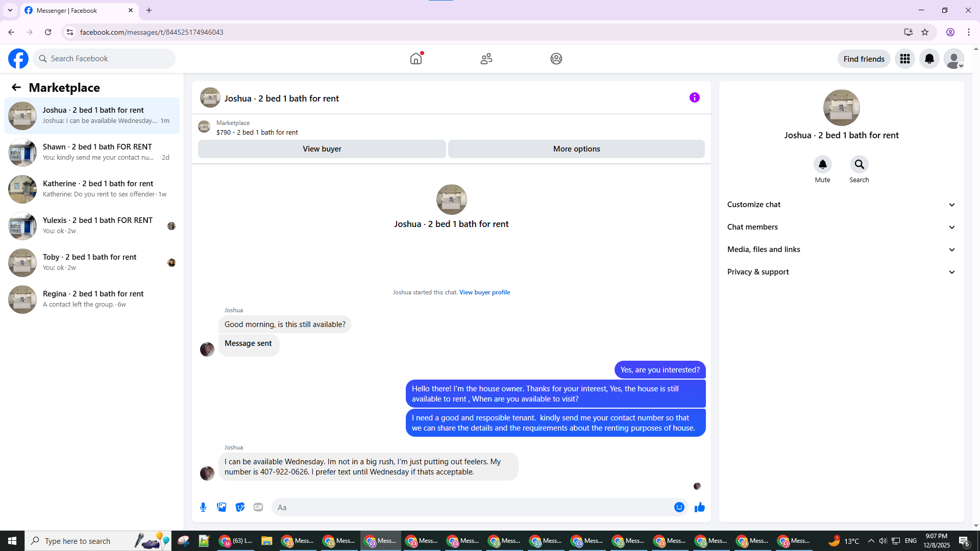Click the 'Yes, are you interested?' message
The height and width of the screenshot is (551, 980).
(x=660, y=370)
